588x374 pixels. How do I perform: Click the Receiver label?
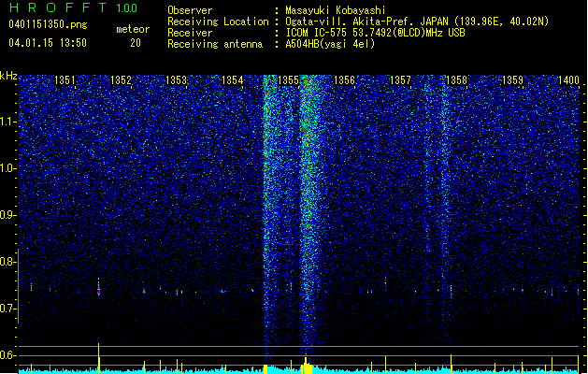190,33
